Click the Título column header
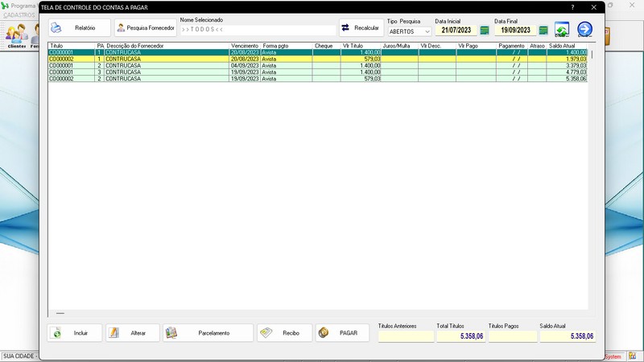The image size is (644, 362). (72, 46)
